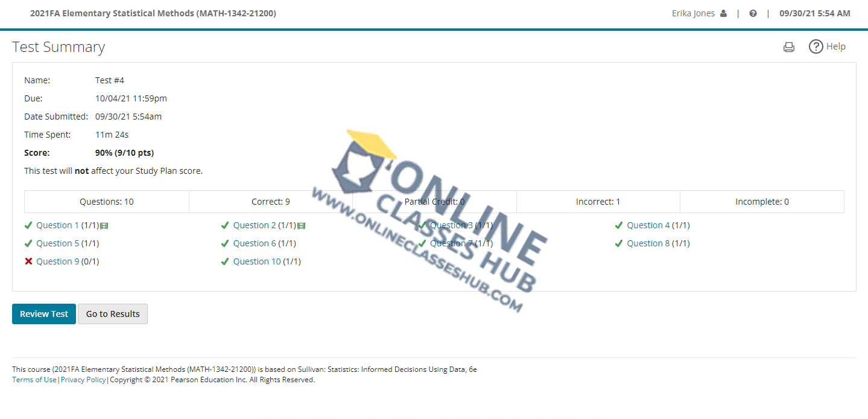This screenshot has height=419, width=868.
Task: Open the Question 1 link
Action: (57, 225)
